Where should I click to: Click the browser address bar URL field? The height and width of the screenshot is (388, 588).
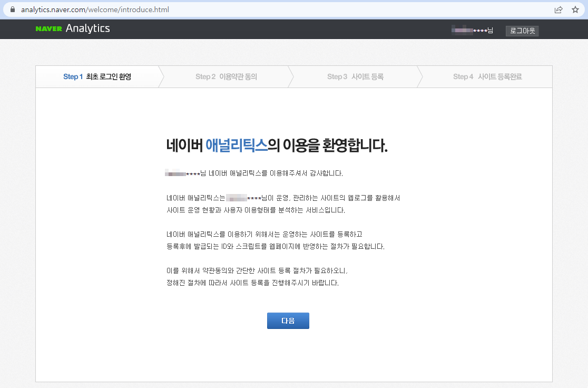tap(105, 9)
